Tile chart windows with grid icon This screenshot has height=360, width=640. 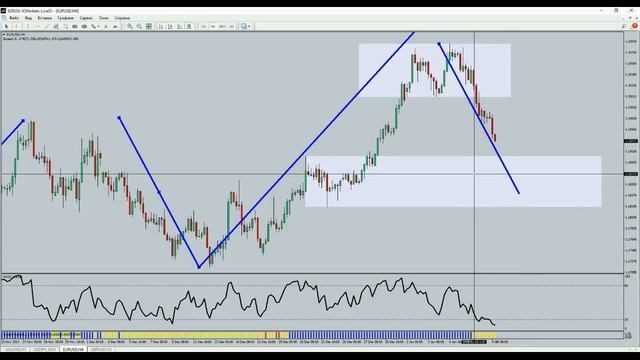tap(149, 27)
